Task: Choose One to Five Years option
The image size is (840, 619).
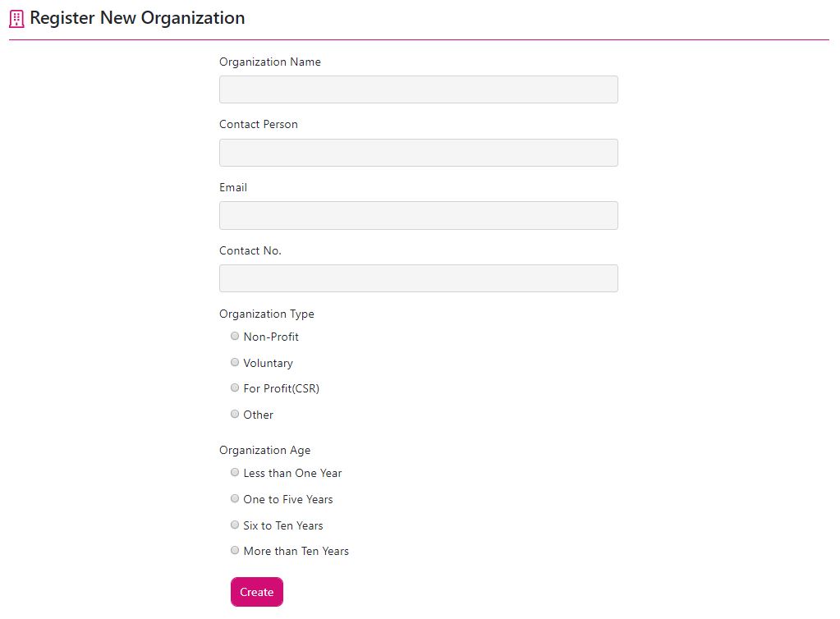Action: (x=235, y=498)
